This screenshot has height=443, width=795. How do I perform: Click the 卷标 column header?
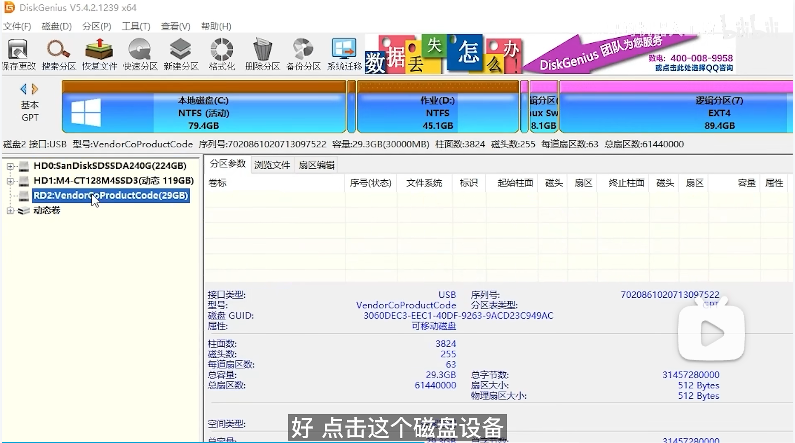coord(275,183)
